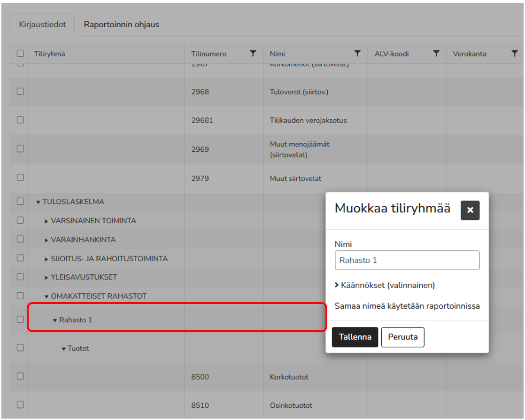Select the Verokanta column header text
525x420 pixels.
point(470,54)
